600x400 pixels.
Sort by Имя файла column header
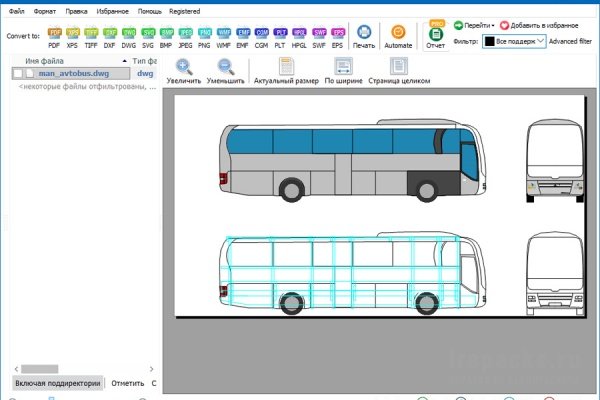[44, 61]
